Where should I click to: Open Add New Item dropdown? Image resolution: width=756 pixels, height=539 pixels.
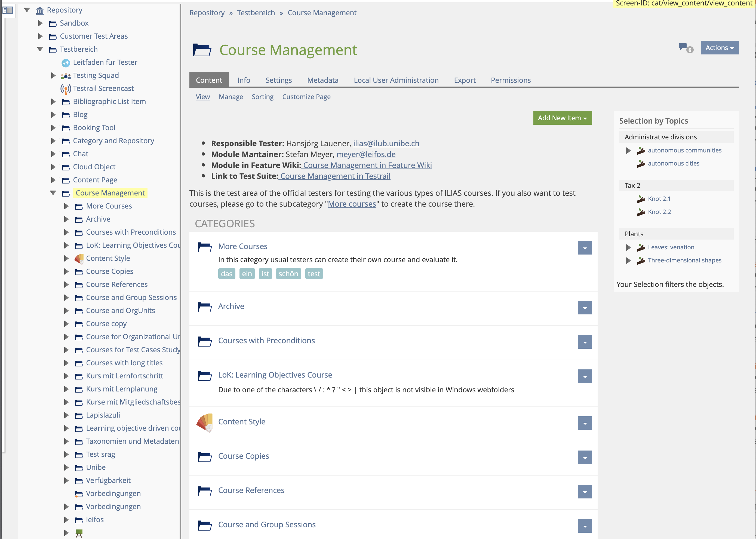(x=562, y=118)
